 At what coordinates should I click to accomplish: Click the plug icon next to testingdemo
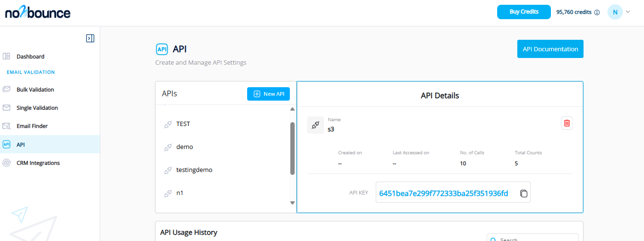(168, 170)
